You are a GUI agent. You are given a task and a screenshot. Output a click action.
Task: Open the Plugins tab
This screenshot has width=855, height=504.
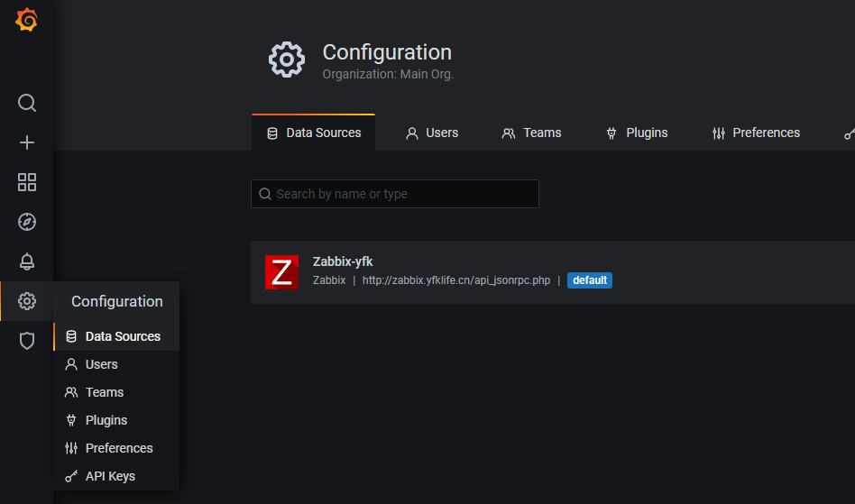pos(637,133)
